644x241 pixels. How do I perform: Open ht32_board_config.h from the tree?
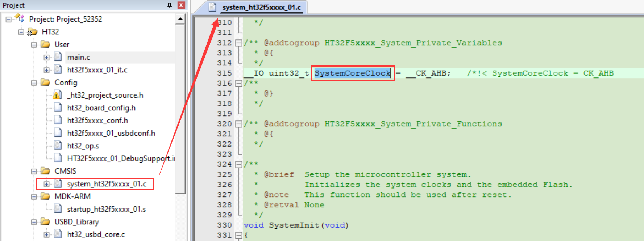tap(101, 108)
